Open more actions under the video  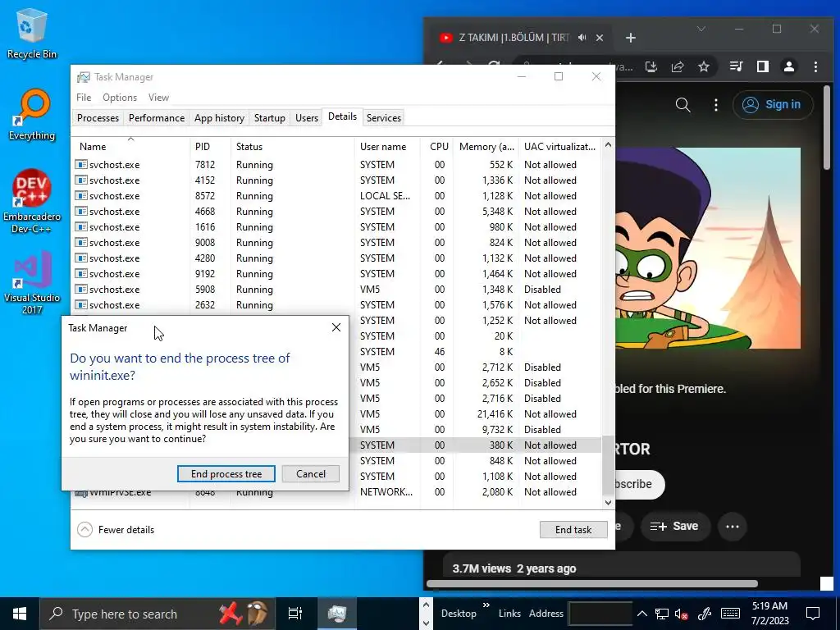pos(732,526)
